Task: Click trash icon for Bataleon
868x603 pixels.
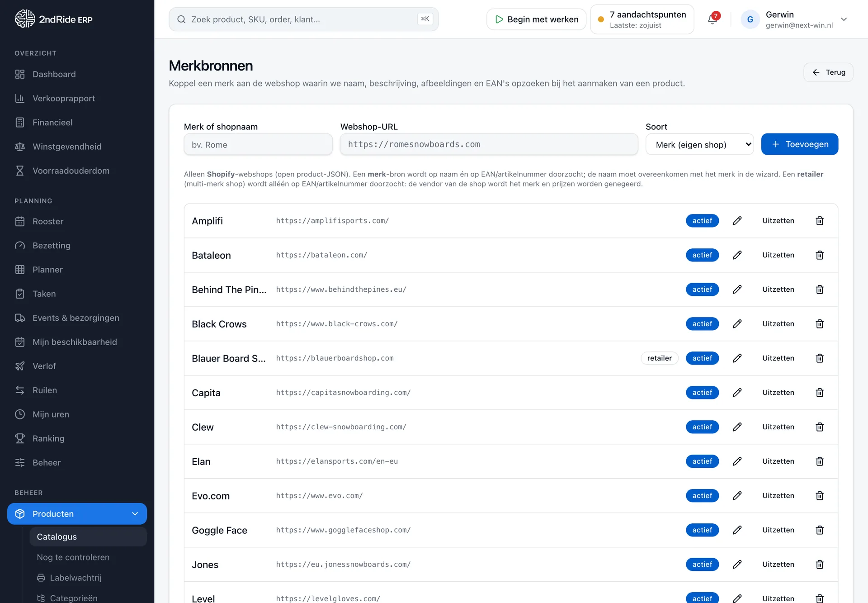Action: point(820,255)
